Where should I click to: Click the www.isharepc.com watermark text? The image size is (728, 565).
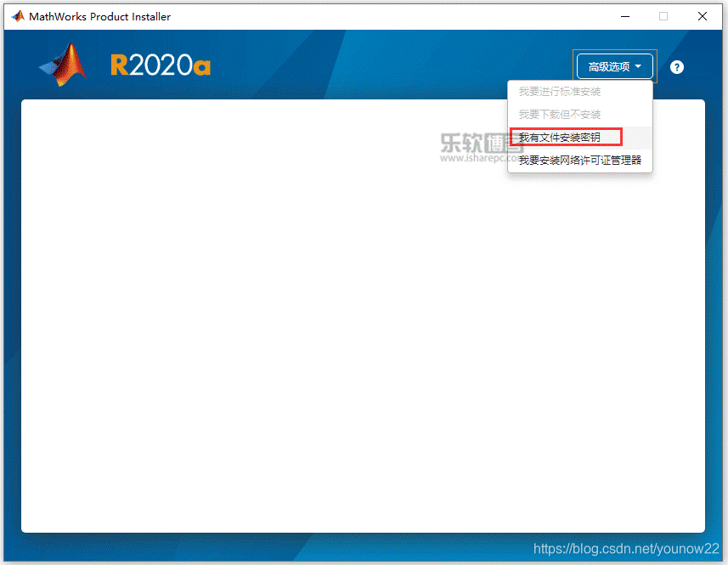(x=476, y=158)
